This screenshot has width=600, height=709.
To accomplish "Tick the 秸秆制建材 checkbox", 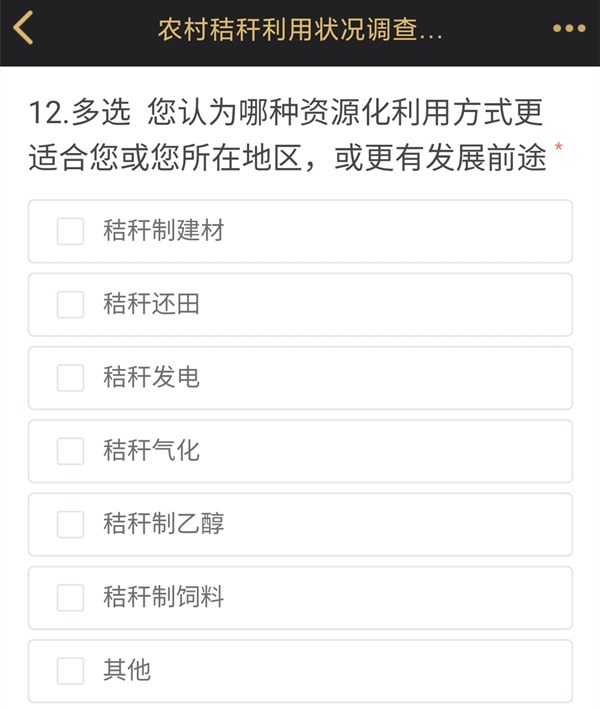I will coord(70,231).
